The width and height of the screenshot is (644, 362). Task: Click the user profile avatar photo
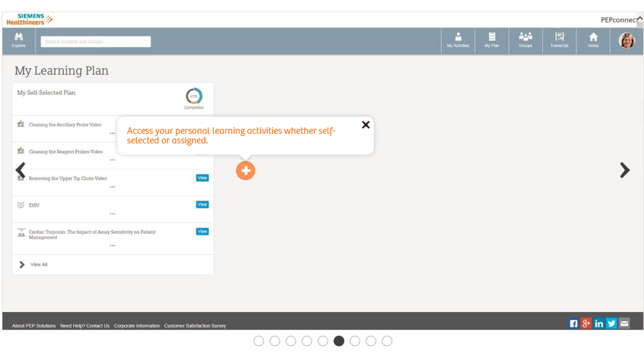click(626, 41)
